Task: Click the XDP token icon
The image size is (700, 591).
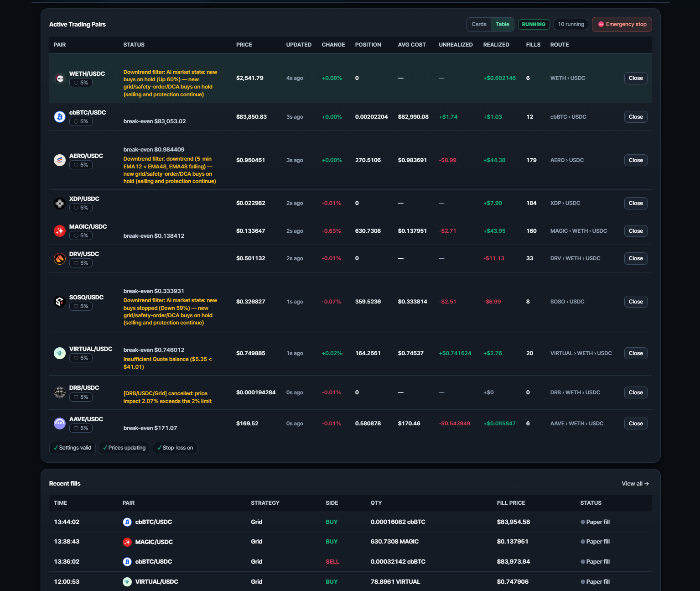Action: (60, 204)
